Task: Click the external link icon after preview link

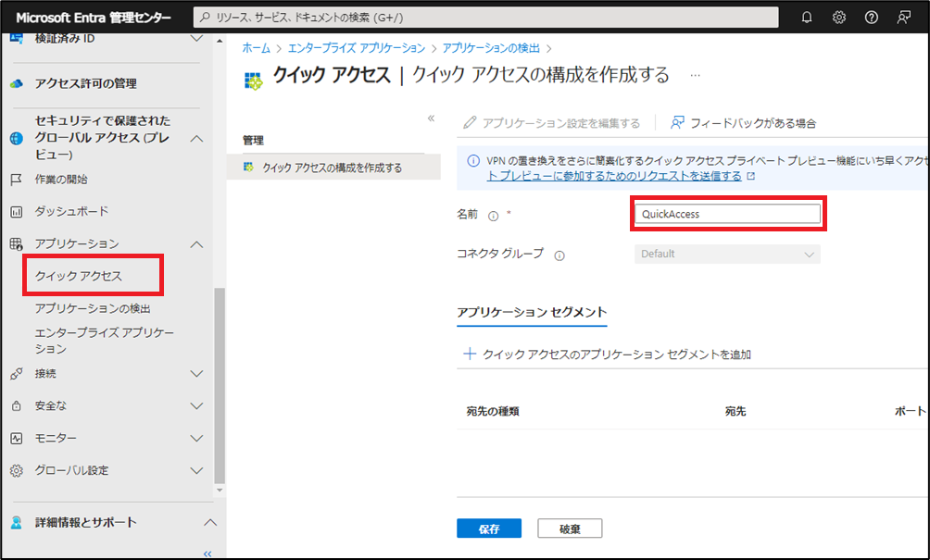Action: (751, 176)
